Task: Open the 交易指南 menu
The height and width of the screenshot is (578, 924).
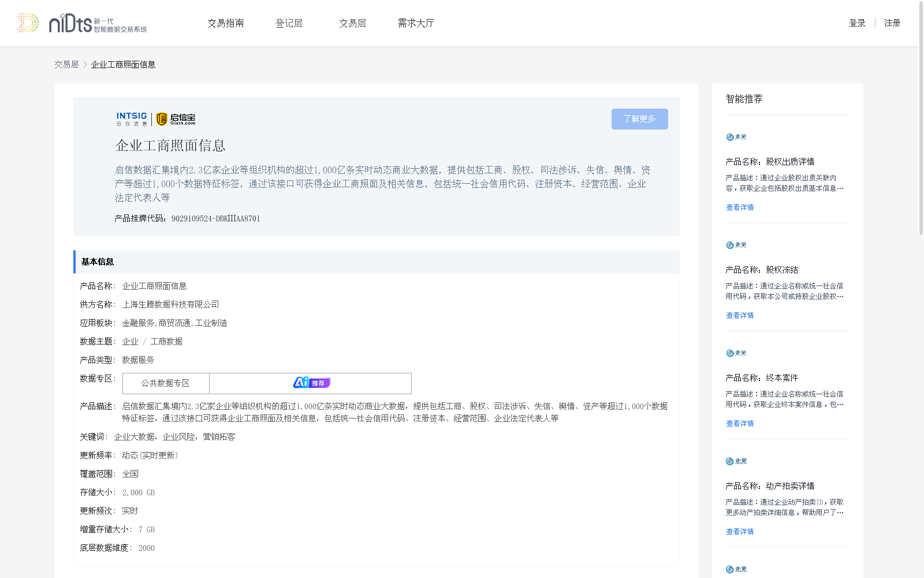Action: [x=226, y=23]
